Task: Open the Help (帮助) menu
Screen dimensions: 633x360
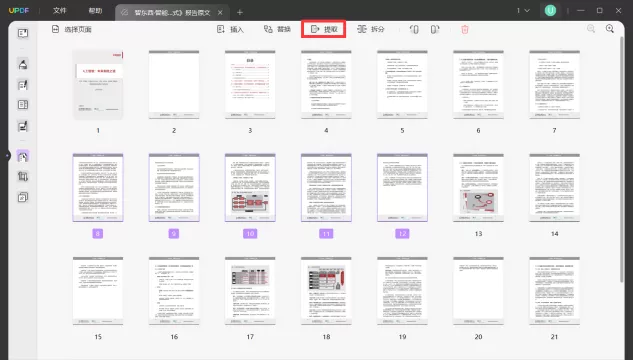Action: click(x=95, y=10)
